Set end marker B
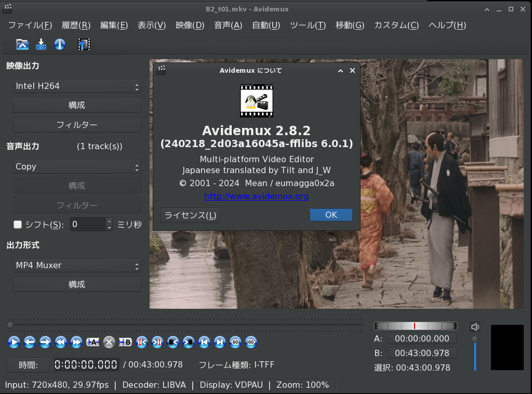This screenshot has width=532, height=394. 125,342
